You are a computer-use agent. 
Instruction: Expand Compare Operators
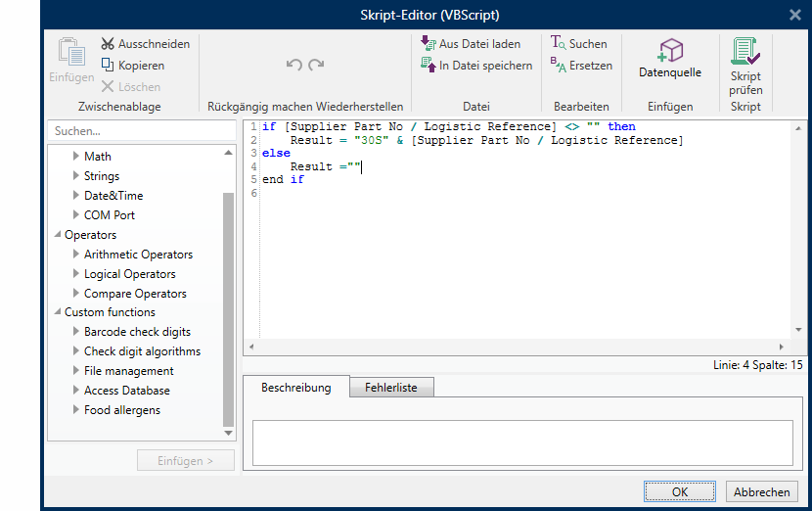pyautogui.click(x=76, y=293)
